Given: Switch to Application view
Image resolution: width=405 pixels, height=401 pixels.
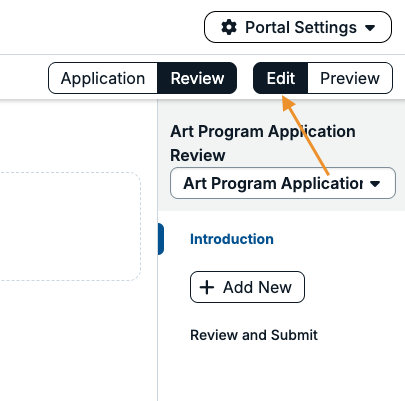Looking at the screenshot, I should click(x=103, y=78).
